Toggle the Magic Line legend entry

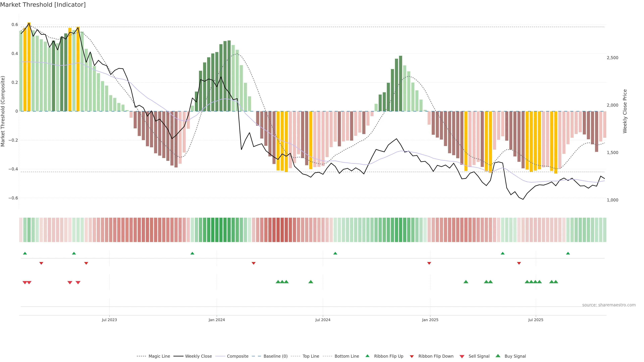(x=159, y=356)
